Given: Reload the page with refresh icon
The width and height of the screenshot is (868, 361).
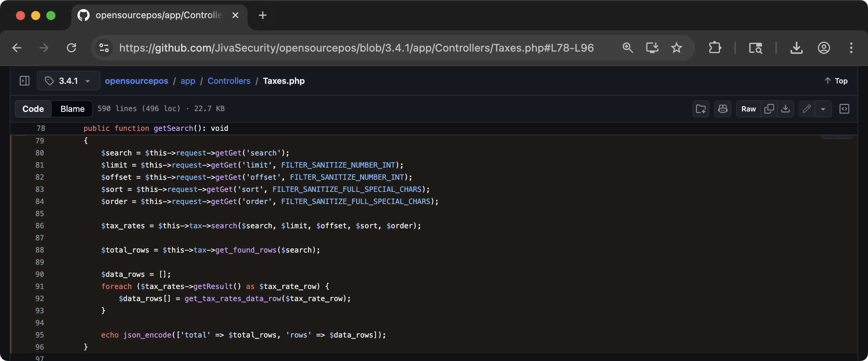Looking at the screenshot, I should click(72, 48).
